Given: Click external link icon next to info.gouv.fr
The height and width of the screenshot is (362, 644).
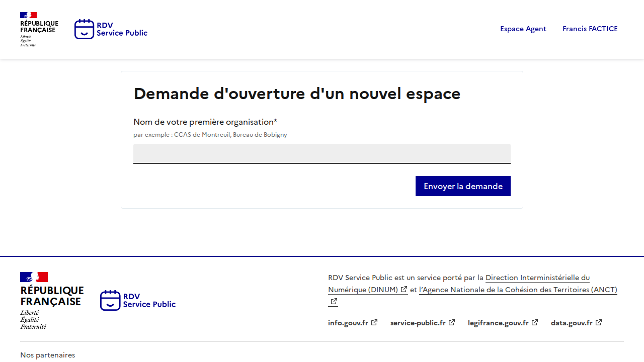Looking at the screenshot, I should tap(374, 323).
